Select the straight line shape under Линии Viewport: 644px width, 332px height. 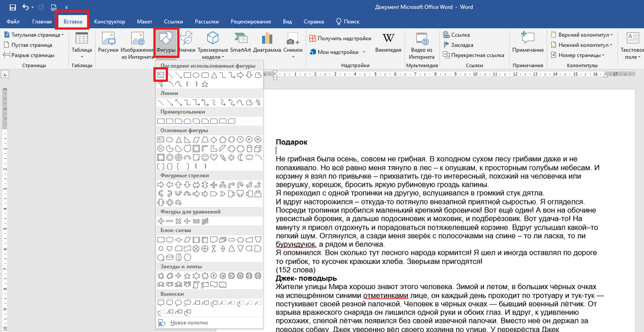pos(160,102)
